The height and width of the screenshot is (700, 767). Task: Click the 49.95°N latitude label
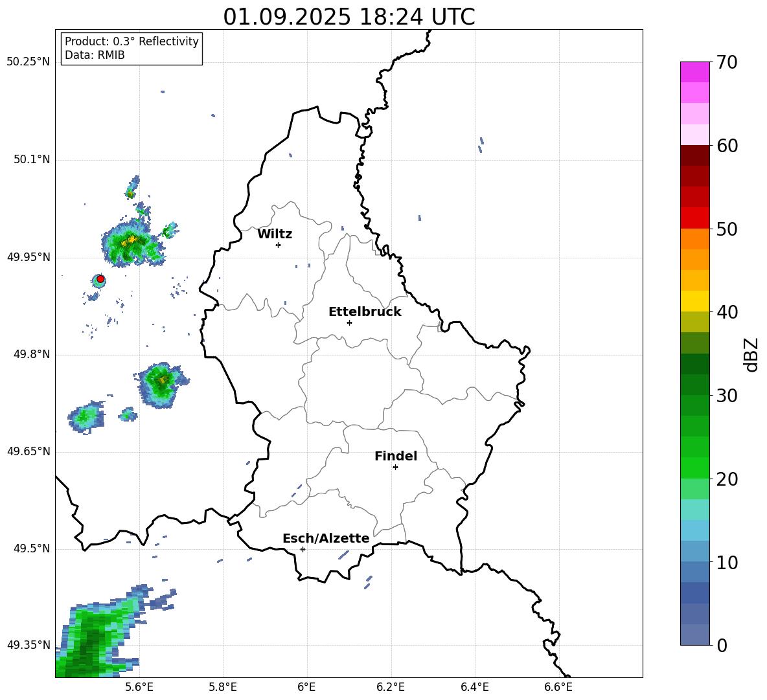pyautogui.click(x=29, y=256)
